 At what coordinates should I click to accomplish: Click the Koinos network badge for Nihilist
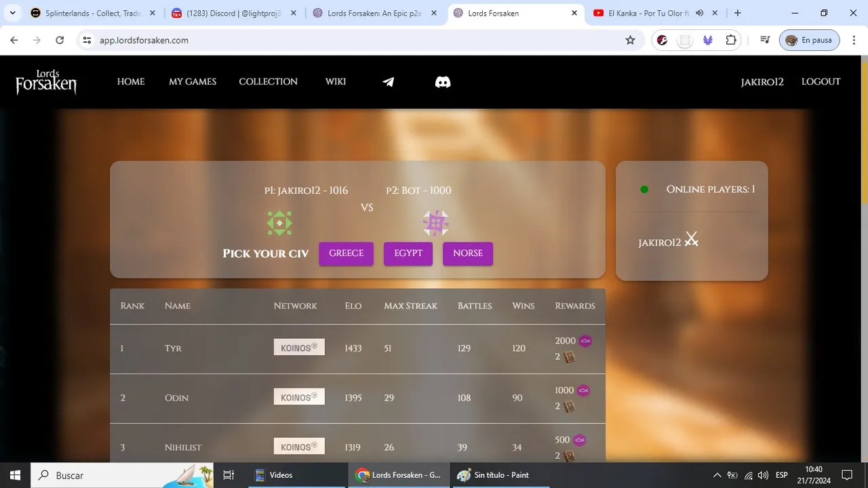click(299, 446)
